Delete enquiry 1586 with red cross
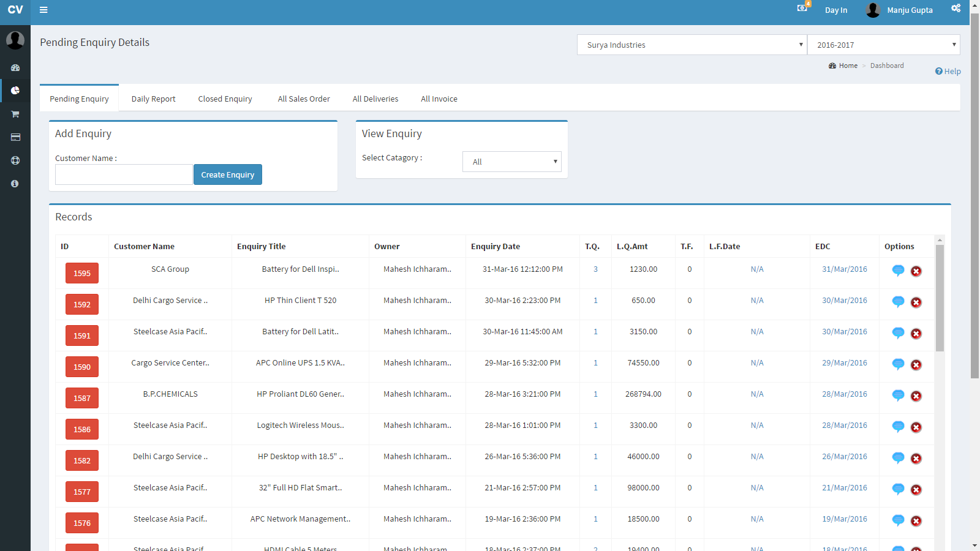Viewport: 980px width, 551px height. point(916,427)
